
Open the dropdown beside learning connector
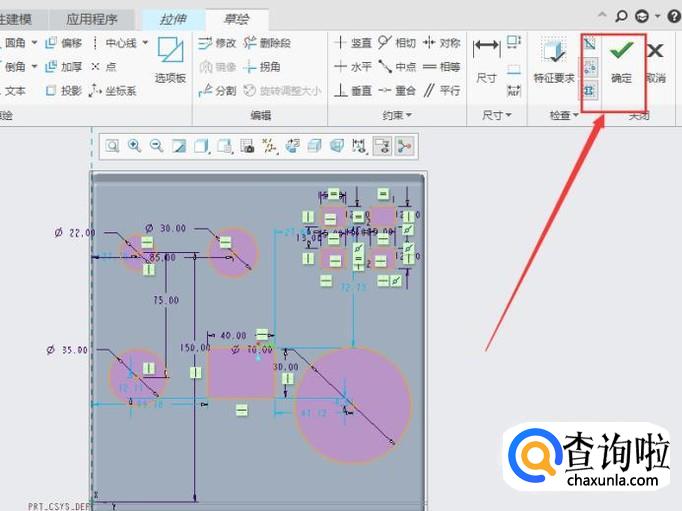tap(658, 17)
